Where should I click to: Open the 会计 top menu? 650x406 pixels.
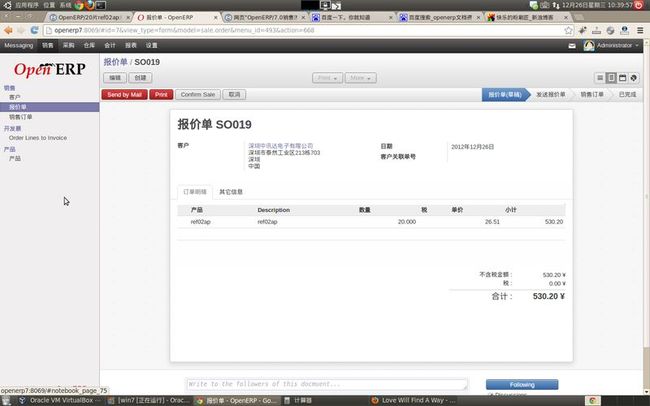[110, 46]
